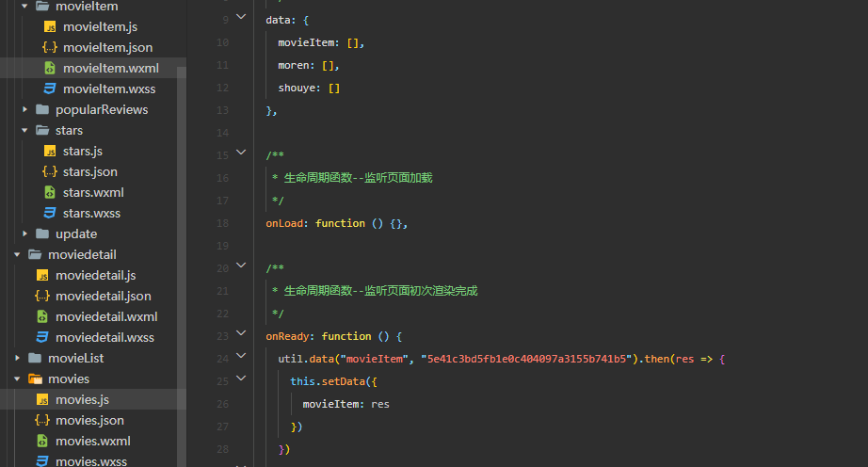Click the movies open-folder icon
The width and height of the screenshot is (868, 467).
point(35,379)
